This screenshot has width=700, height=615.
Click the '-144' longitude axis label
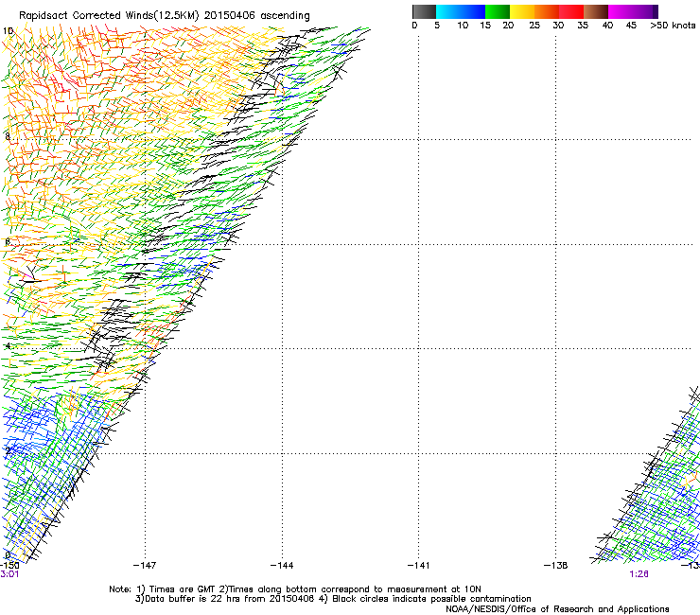click(282, 566)
